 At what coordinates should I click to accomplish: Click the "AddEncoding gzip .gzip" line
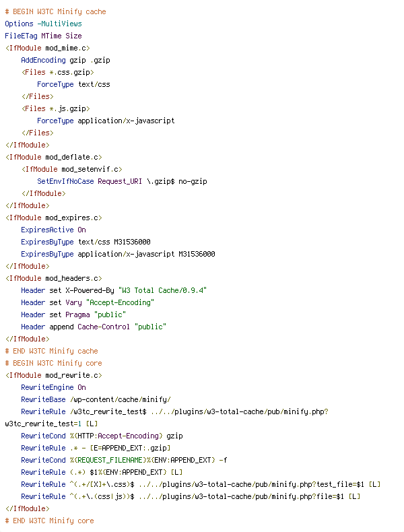pyautogui.click(x=65, y=60)
